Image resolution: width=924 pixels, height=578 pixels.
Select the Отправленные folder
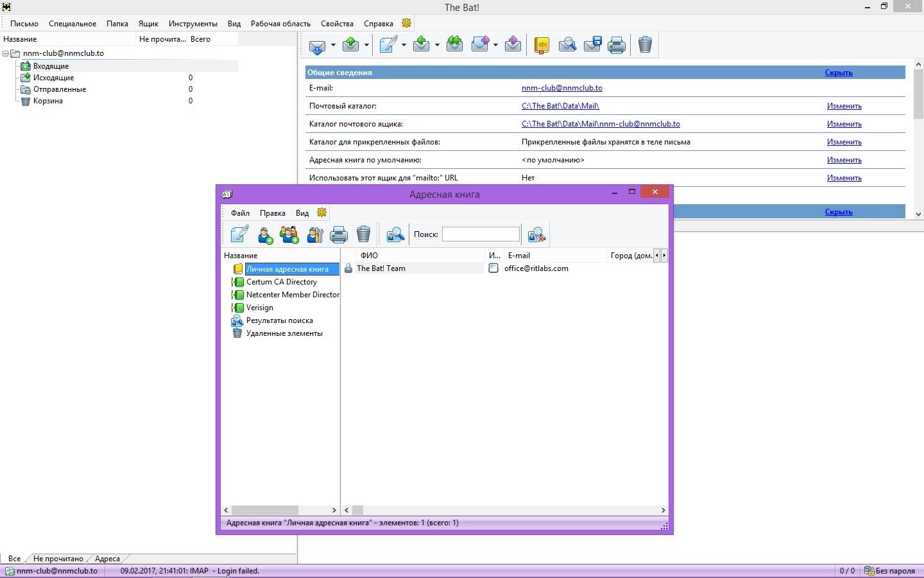[60, 89]
